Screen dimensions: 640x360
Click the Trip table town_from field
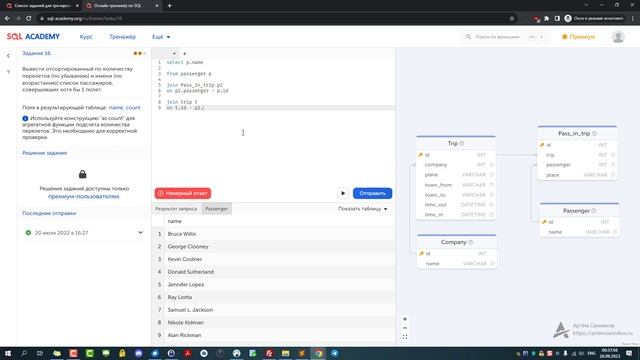tap(456, 185)
